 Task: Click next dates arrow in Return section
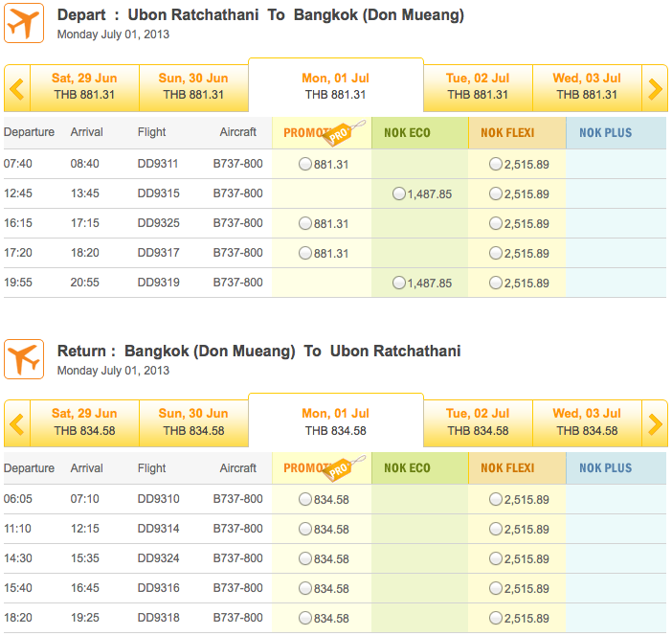[656, 423]
